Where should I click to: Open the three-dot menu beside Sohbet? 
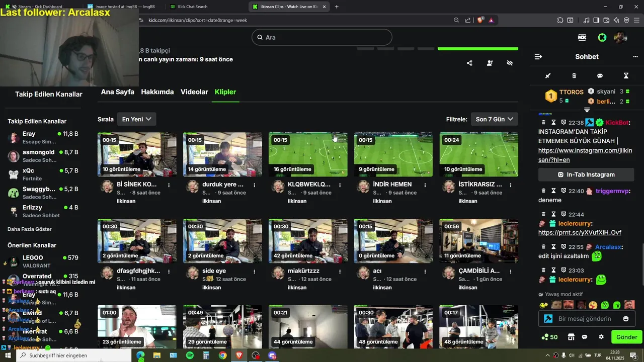pyautogui.click(x=635, y=57)
